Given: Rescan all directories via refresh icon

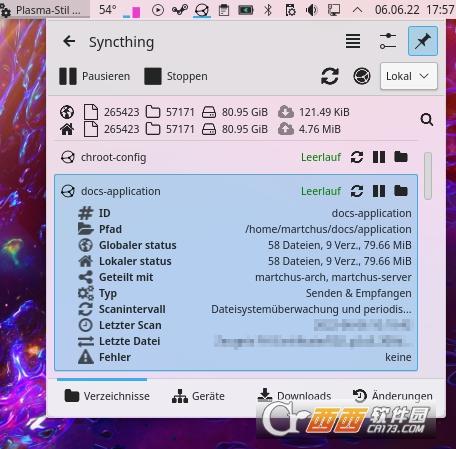Looking at the screenshot, I should [x=330, y=76].
